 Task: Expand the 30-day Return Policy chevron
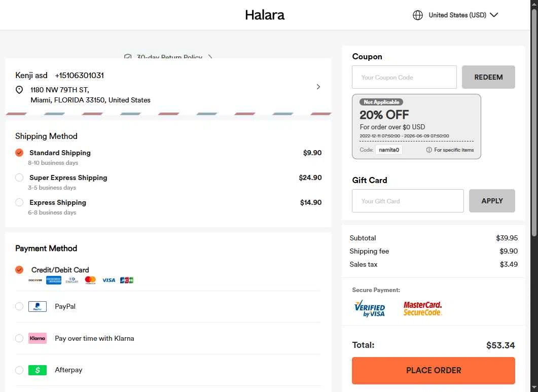click(210, 57)
